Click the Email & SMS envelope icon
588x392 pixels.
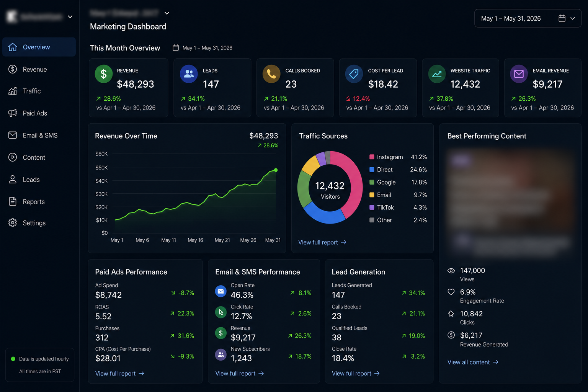(x=13, y=135)
